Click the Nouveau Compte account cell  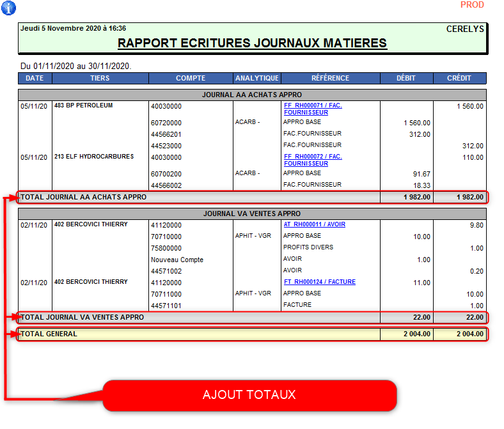point(177,260)
